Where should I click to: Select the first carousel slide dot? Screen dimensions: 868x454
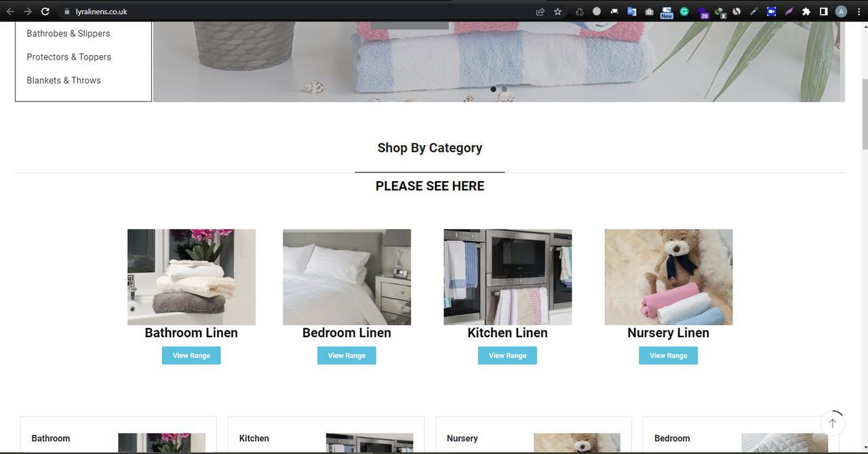point(493,89)
